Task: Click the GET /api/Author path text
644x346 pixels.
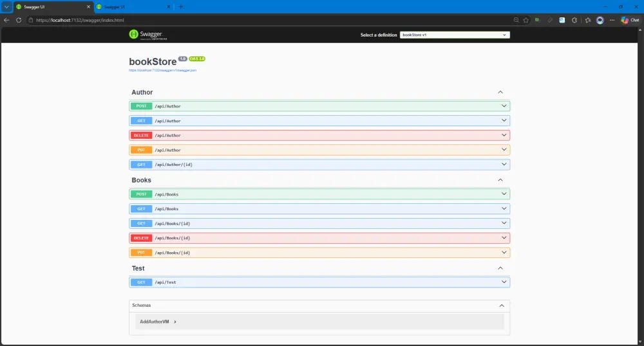Action: pos(167,121)
